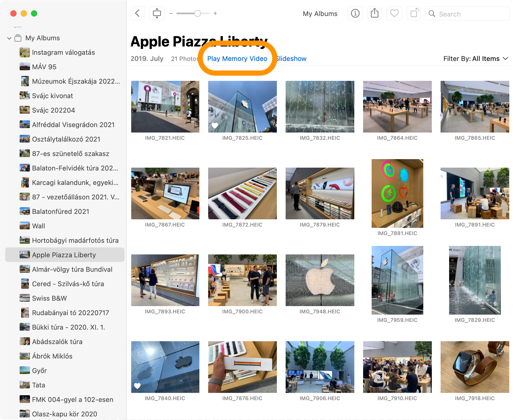Open the Győr album

65,371
